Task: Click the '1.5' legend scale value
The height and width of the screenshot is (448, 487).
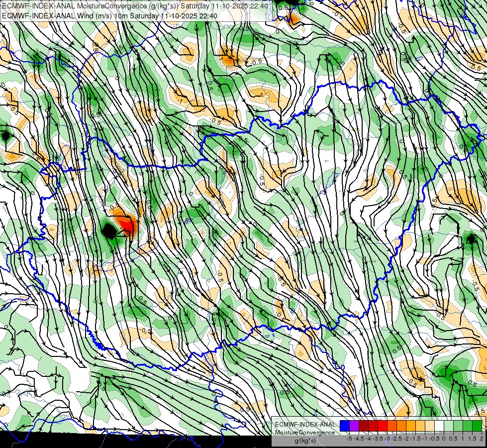Action: coord(472,439)
